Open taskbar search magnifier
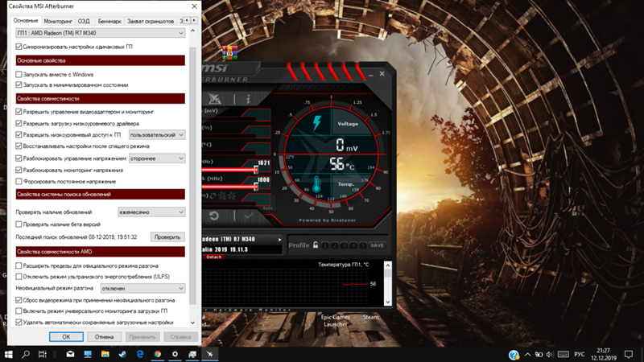 [26, 354]
